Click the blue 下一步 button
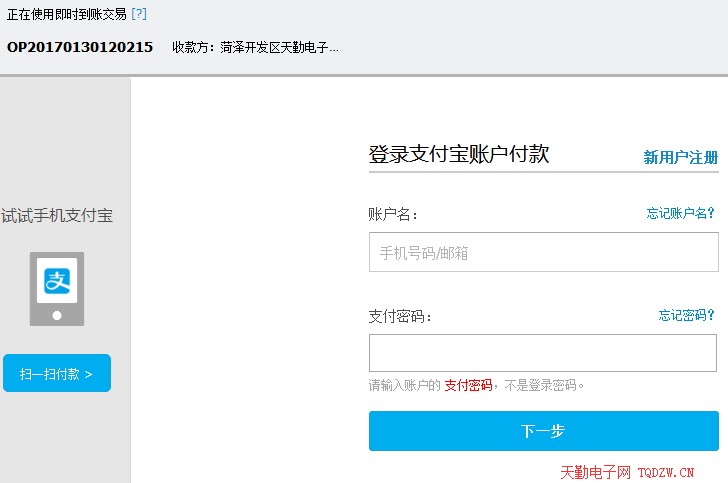728x483 pixels. [544, 431]
